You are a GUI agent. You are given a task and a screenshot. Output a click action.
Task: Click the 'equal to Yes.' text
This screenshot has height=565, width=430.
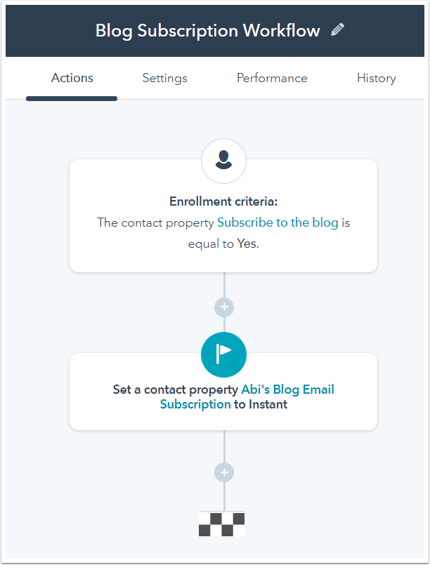tap(223, 244)
